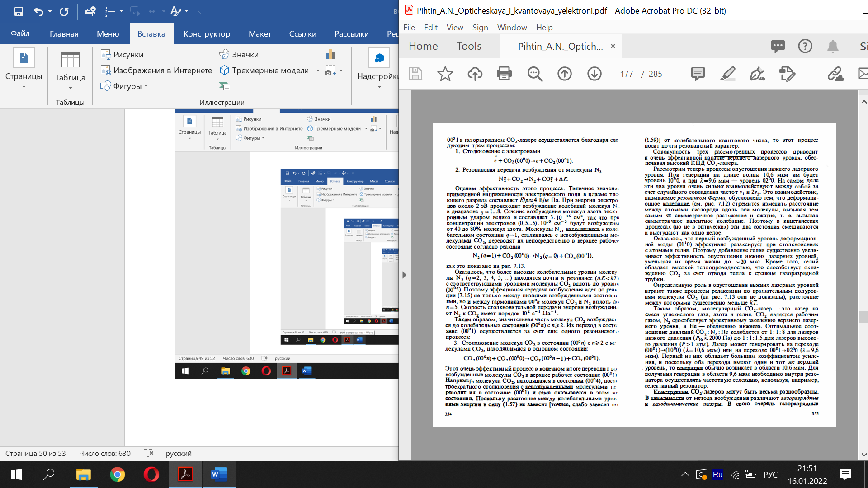Click the Redo/Repeat circular arrow in Word

(x=64, y=11)
